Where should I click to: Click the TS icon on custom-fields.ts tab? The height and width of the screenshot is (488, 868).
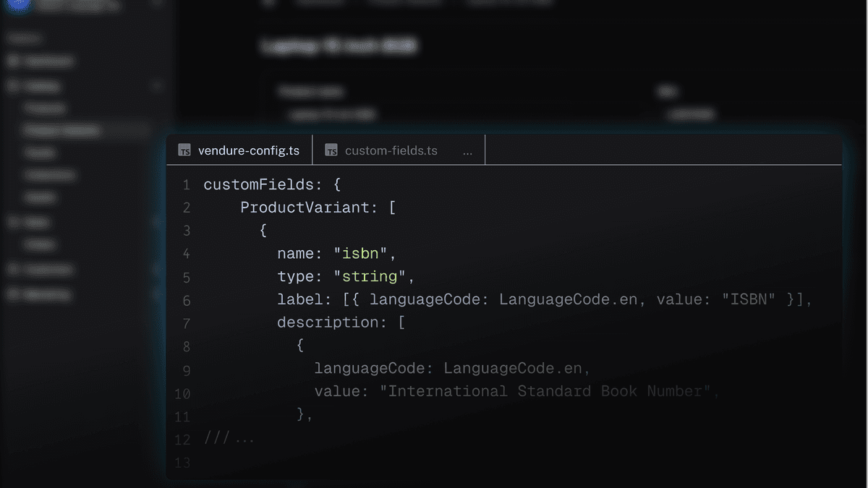(x=331, y=151)
